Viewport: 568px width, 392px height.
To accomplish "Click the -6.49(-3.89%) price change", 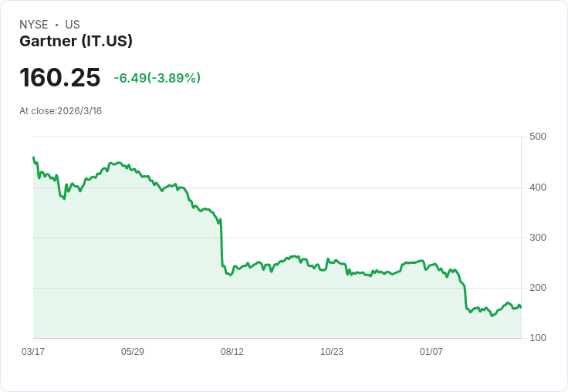I will click(x=157, y=78).
